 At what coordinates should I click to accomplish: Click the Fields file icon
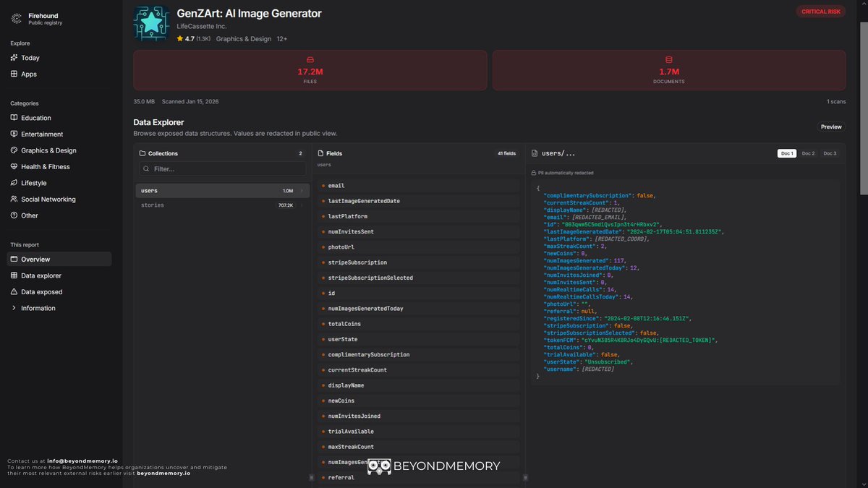(320, 153)
